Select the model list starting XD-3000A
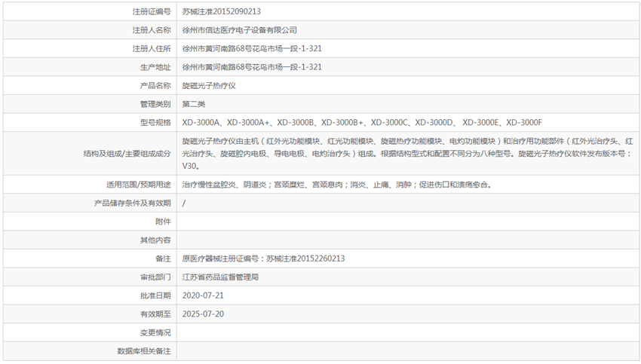 point(362,123)
